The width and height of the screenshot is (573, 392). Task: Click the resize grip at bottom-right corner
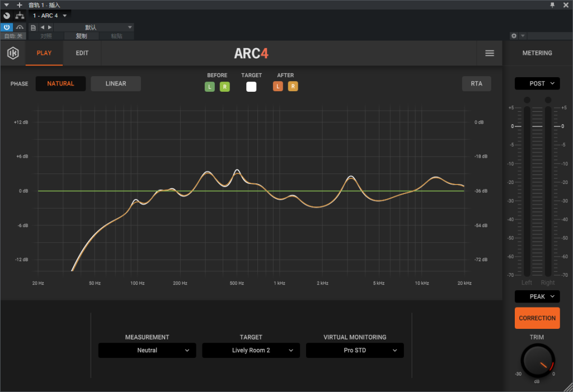[569, 388]
